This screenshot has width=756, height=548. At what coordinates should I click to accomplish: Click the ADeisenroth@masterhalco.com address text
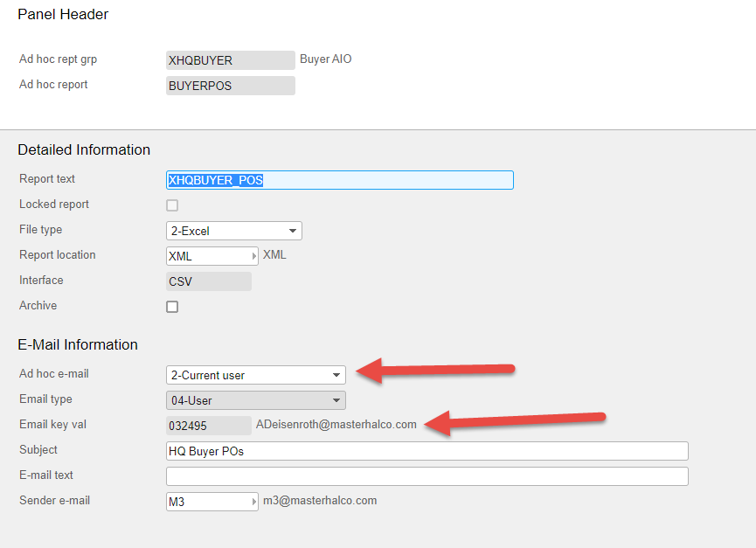pyautogui.click(x=336, y=425)
